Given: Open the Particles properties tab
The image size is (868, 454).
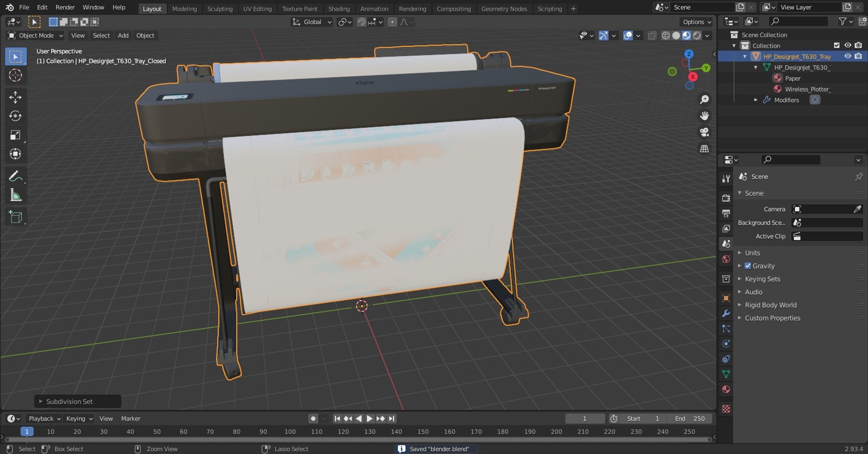Looking at the screenshot, I should coord(726,329).
